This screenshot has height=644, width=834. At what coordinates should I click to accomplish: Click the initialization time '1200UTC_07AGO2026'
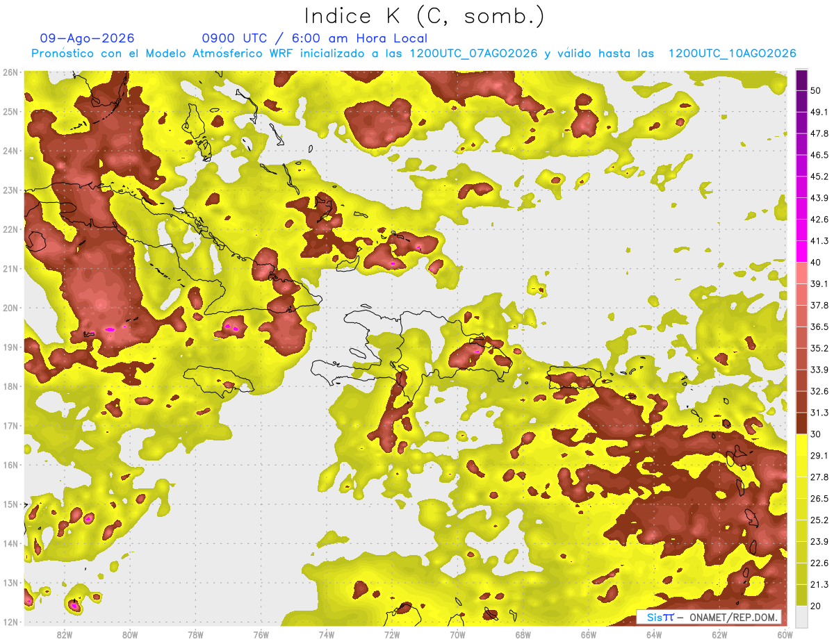point(473,53)
